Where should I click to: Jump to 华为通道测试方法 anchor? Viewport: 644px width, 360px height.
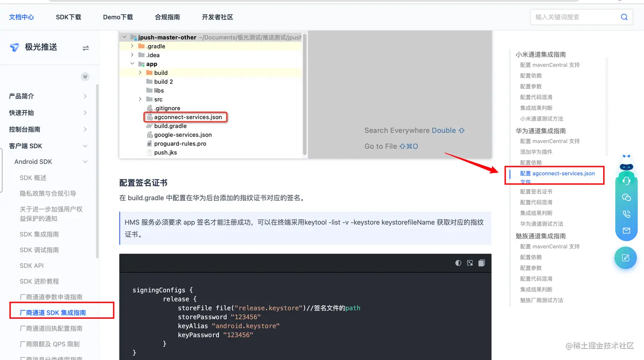click(x=541, y=224)
